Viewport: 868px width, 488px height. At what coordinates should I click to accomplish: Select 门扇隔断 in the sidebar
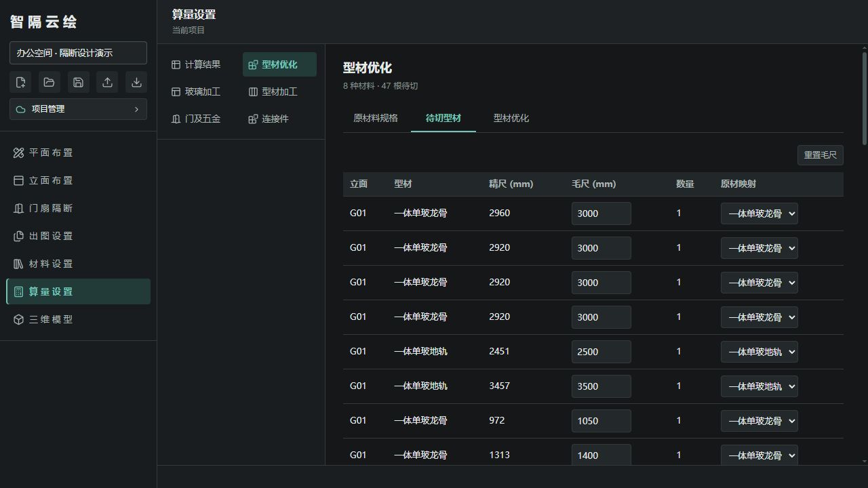(x=78, y=209)
